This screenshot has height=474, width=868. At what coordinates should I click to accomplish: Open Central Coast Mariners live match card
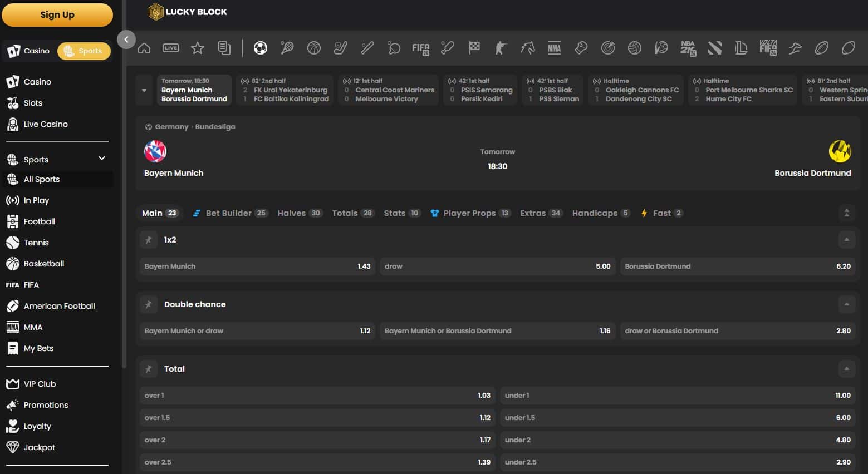point(389,90)
